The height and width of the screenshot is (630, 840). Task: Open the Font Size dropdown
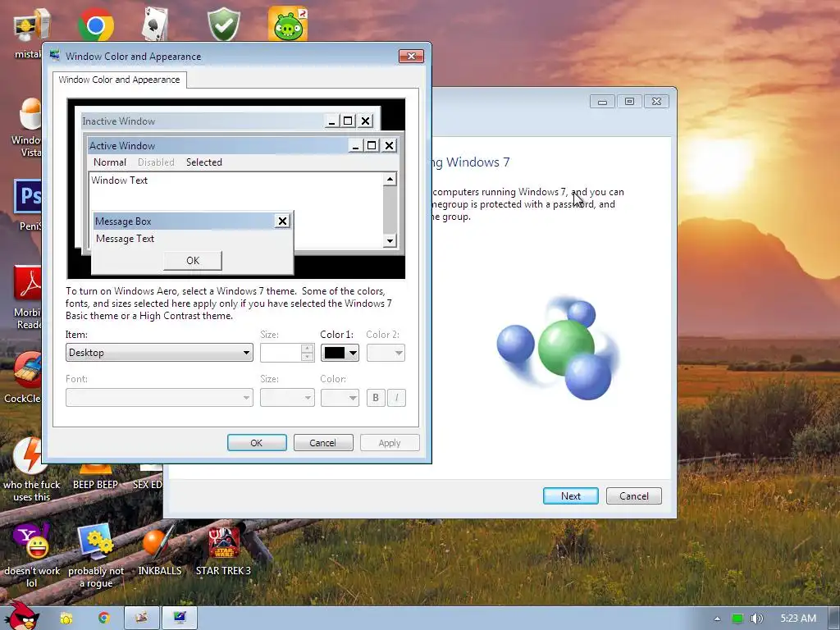coord(287,398)
